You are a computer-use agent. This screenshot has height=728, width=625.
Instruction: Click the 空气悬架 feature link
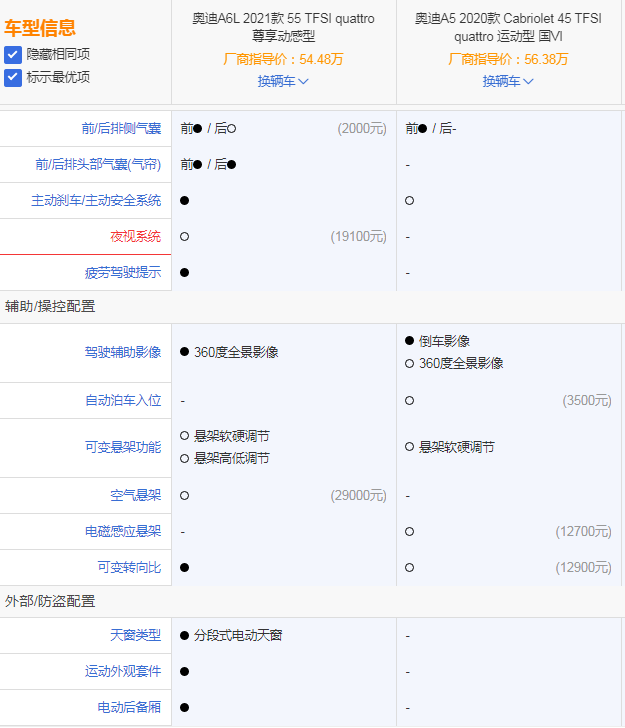pos(135,495)
